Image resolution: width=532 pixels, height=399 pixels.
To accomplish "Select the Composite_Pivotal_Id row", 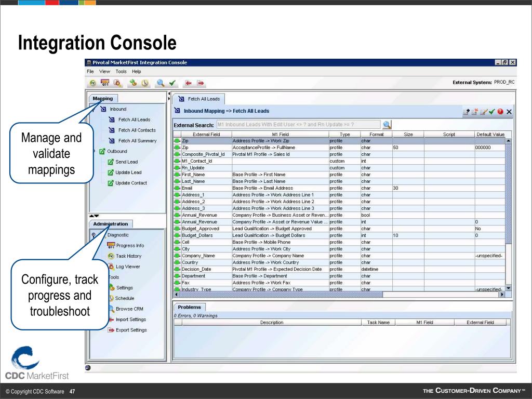I will (339, 154).
